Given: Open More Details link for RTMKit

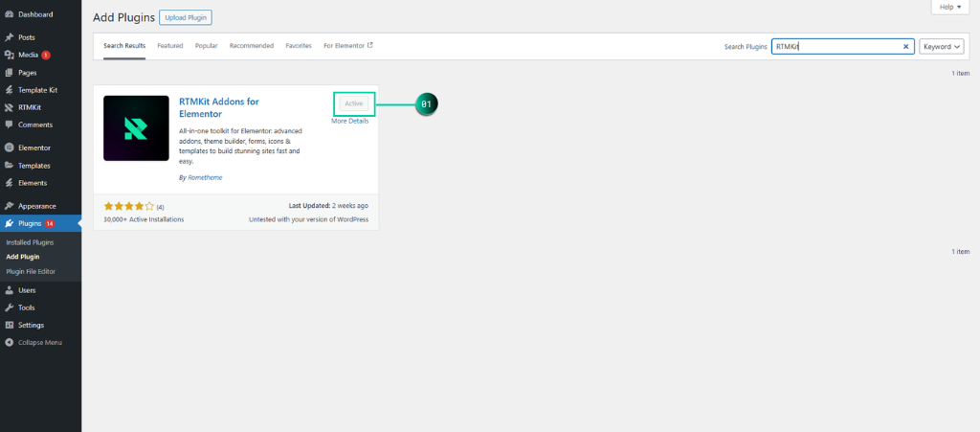Looking at the screenshot, I should [x=350, y=122].
